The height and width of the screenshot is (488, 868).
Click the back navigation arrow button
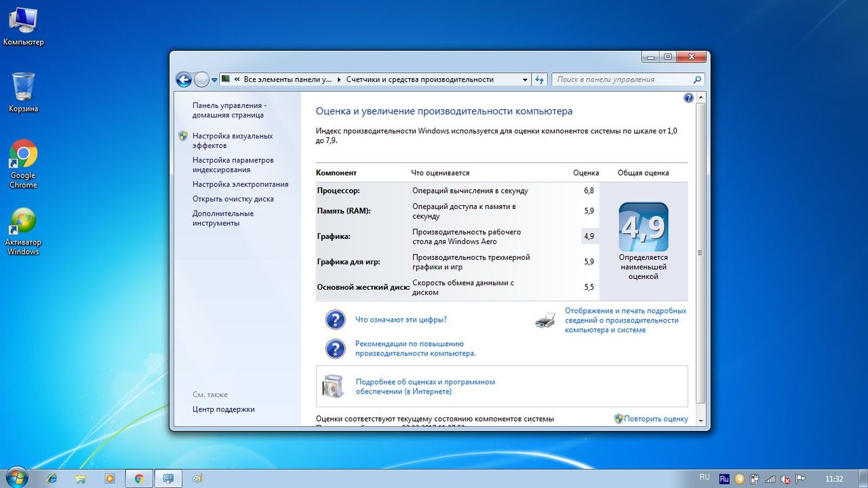(184, 79)
